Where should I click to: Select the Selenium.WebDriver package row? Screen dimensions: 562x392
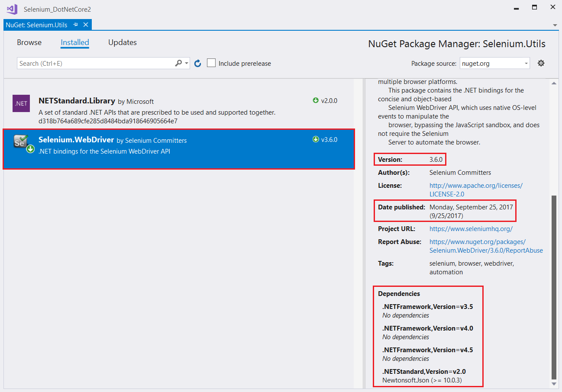179,149
